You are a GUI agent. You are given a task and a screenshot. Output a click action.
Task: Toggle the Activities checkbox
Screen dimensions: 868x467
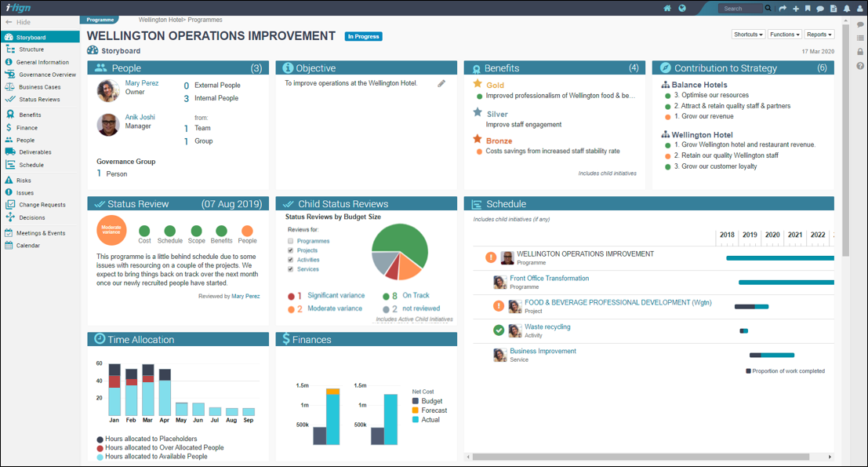click(x=291, y=260)
